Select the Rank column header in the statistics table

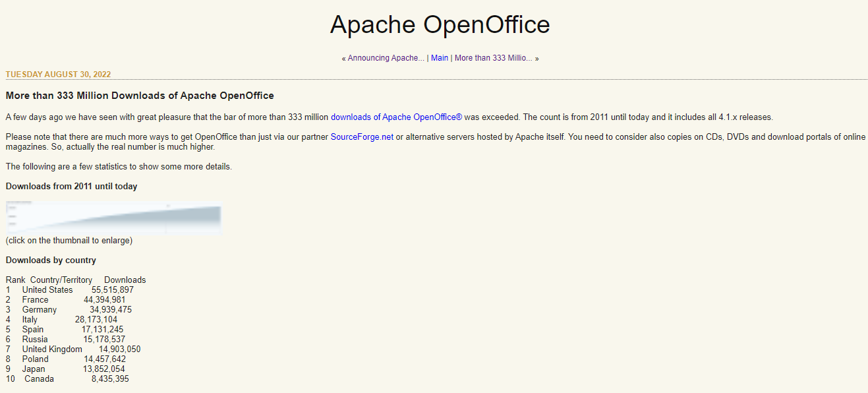[x=15, y=280]
